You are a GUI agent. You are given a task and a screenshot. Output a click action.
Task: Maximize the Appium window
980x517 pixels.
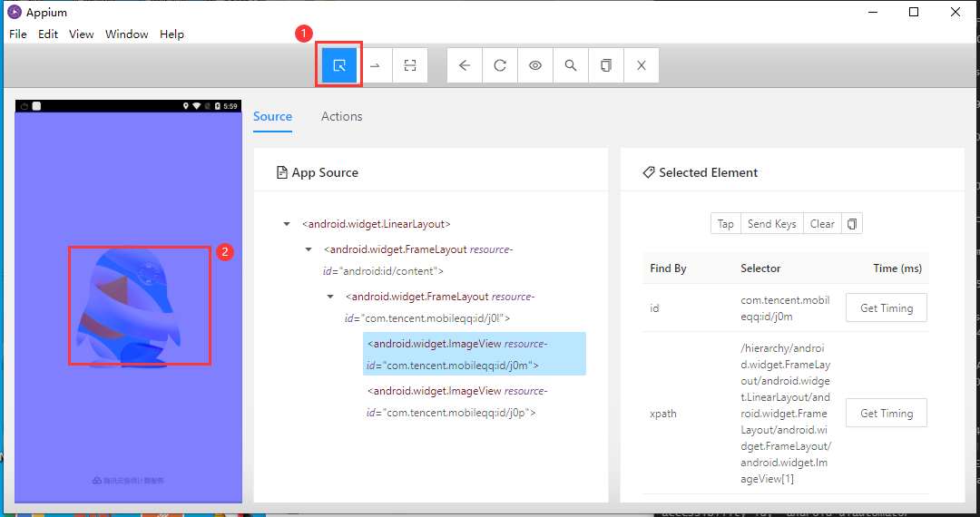pos(914,12)
